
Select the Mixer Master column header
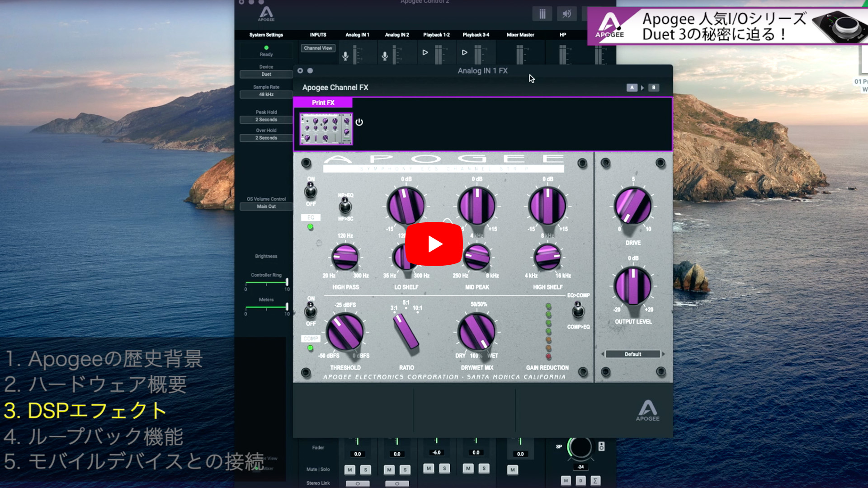[520, 35]
